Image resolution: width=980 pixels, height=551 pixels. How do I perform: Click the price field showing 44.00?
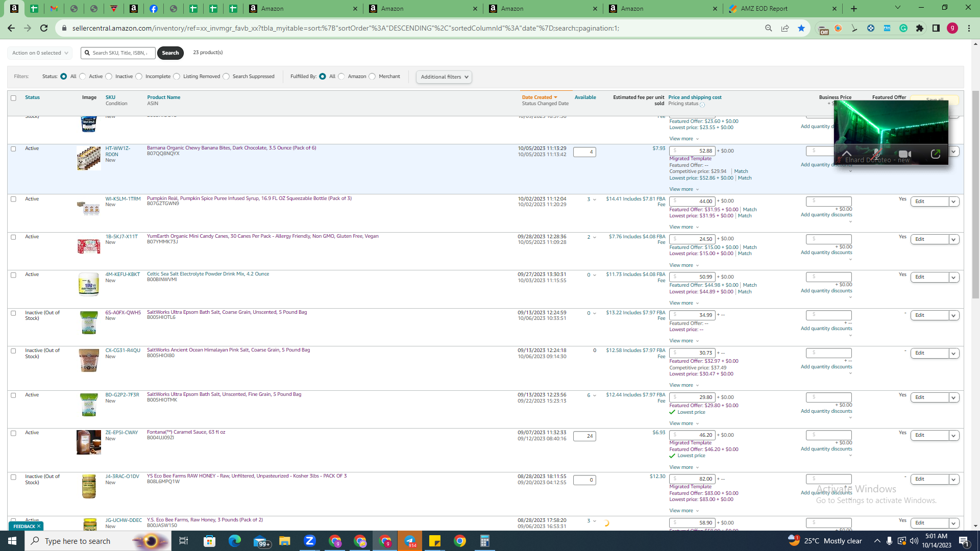693,201
